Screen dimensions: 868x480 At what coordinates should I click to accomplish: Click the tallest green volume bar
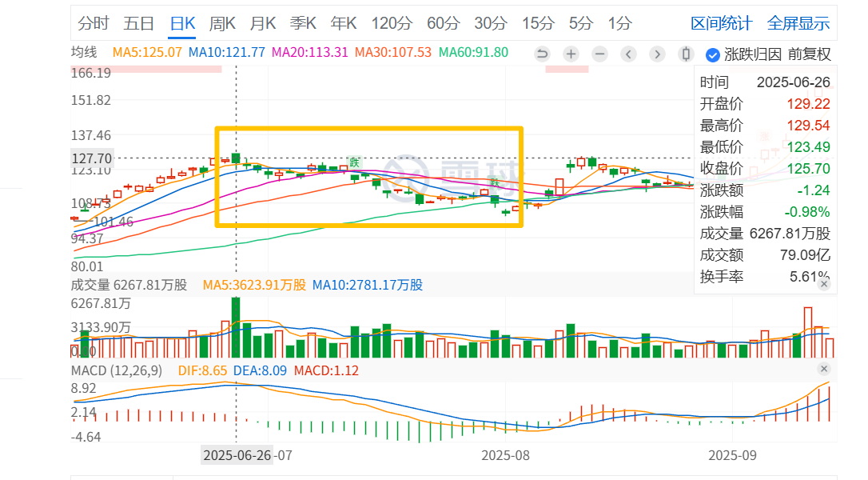coord(236,327)
